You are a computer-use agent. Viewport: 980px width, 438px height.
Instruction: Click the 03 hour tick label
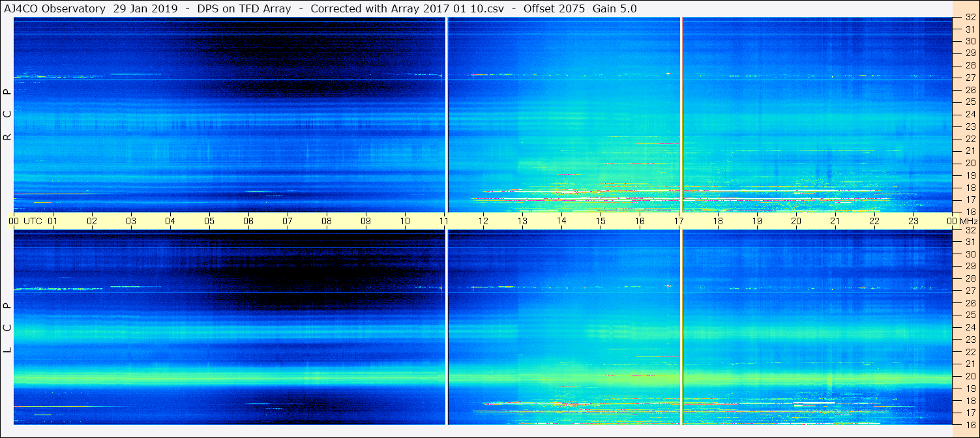pyautogui.click(x=131, y=221)
